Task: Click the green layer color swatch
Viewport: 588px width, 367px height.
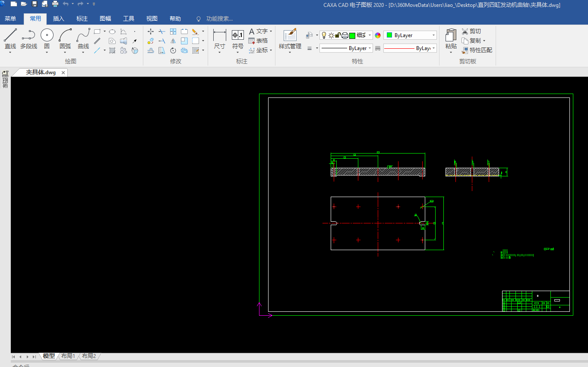Action: click(x=352, y=35)
